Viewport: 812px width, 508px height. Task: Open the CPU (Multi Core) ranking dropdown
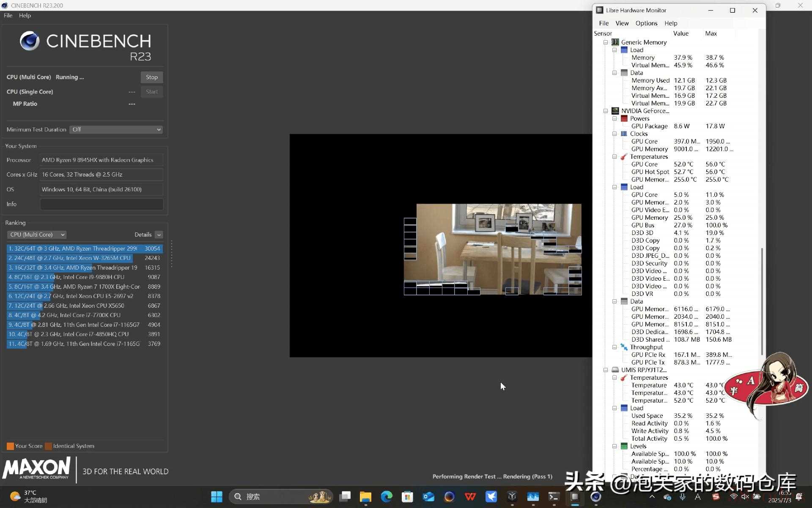pos(37,235)
